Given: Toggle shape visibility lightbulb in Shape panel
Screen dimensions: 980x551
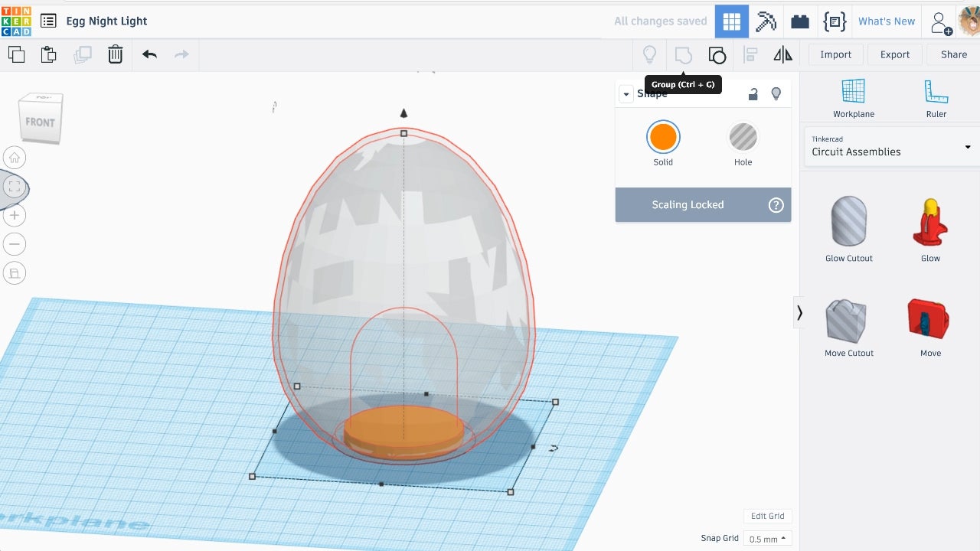Looking at the screenshot, I should [776, 94].
